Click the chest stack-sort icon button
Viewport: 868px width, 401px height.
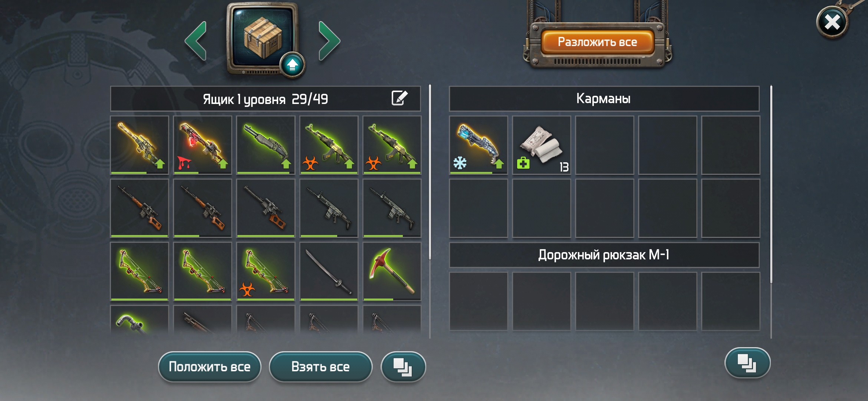pyautogui.click(x=403, y=367)
